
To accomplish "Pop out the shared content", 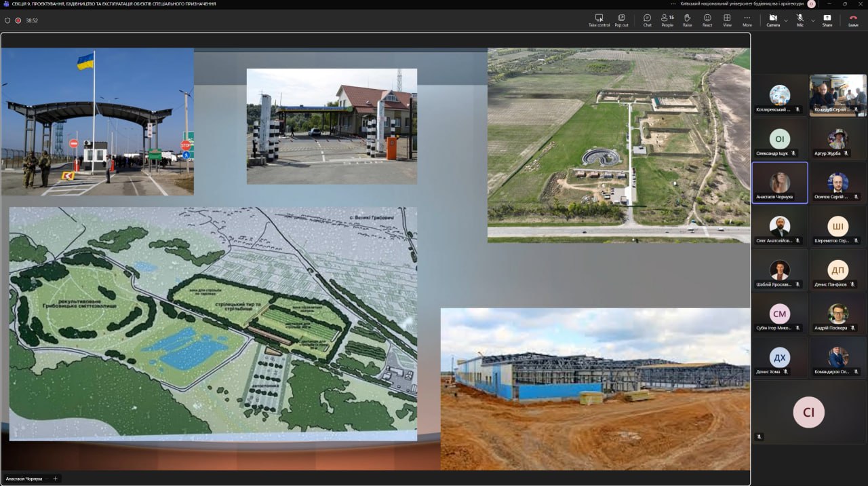I will click(x=621, y=20).
